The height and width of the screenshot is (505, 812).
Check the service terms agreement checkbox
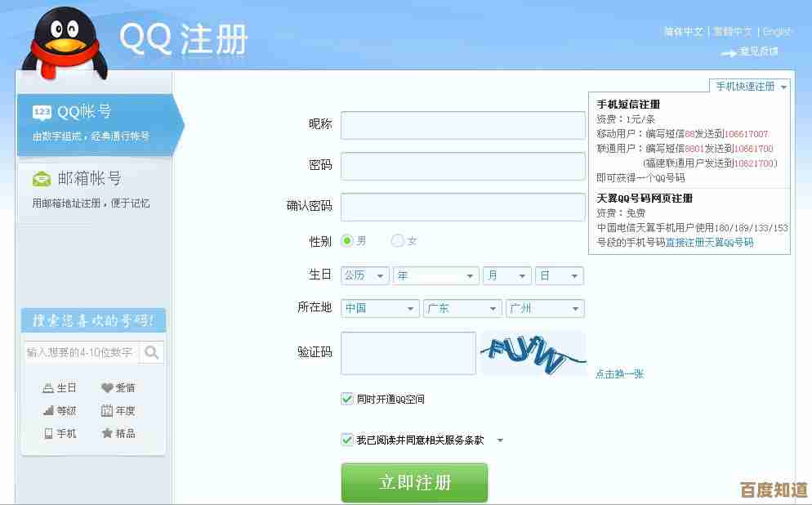347,440
